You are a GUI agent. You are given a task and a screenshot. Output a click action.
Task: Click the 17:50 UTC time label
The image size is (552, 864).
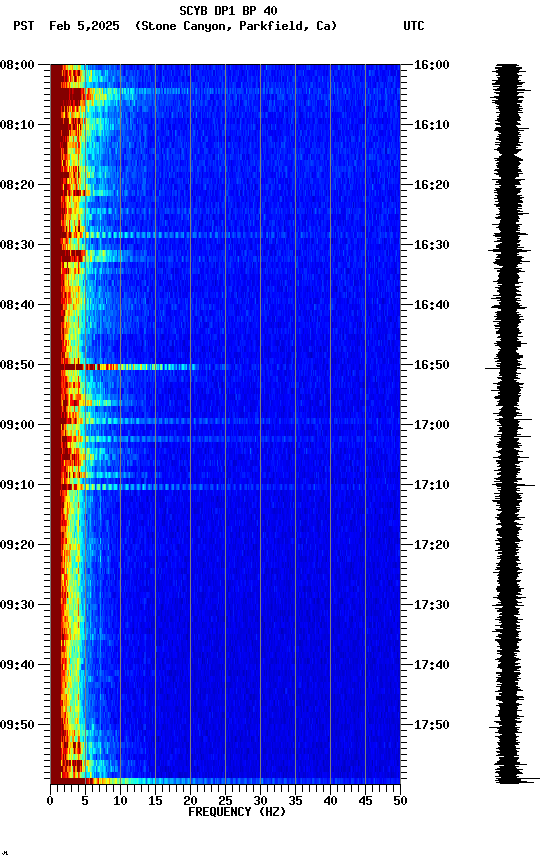point(431,725)
